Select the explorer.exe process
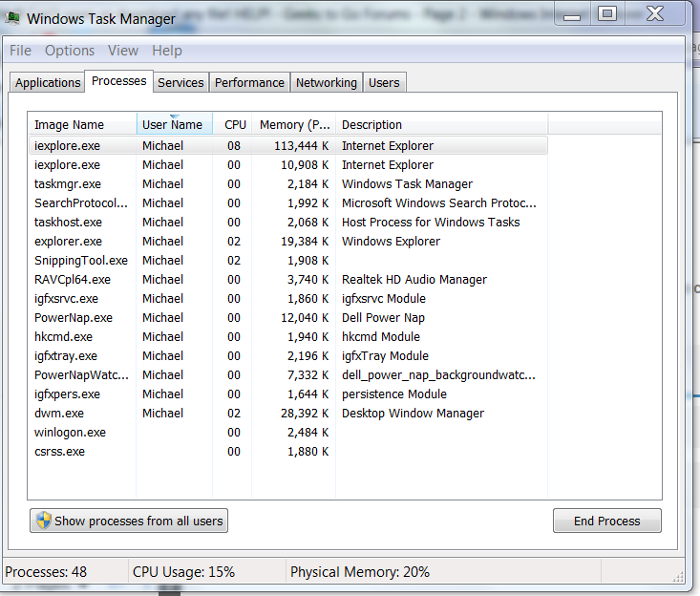Screen dimensions: 700x596 [288, 242]
